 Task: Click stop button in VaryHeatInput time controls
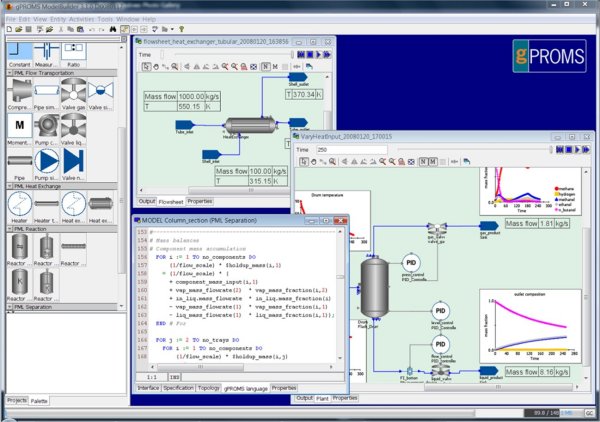pos(569,150)
